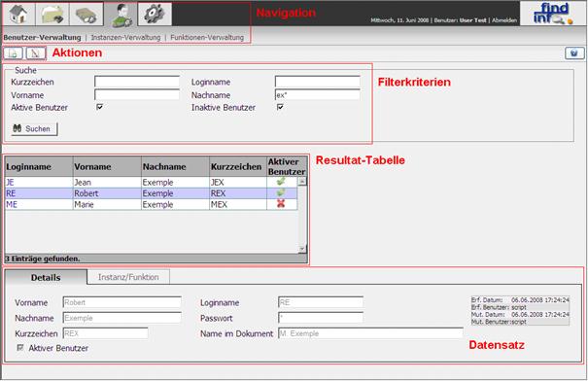The image size is (588, 381).
Task: Click green check icon in RE row
Action: point(281,192)
